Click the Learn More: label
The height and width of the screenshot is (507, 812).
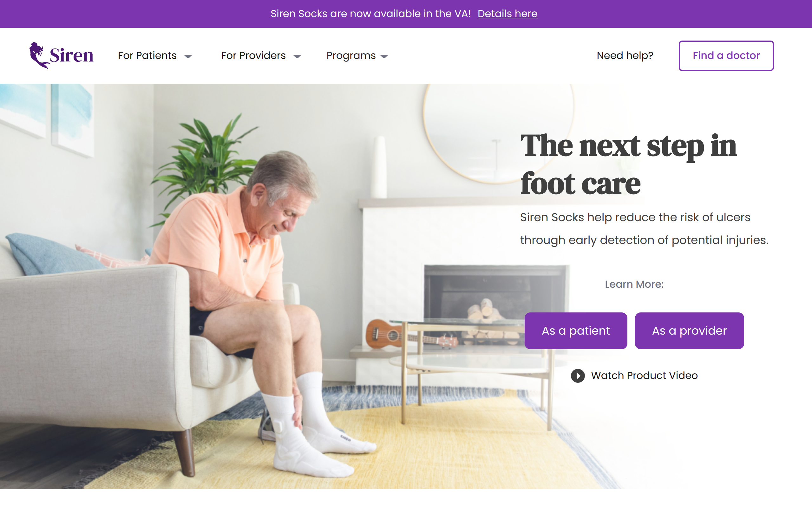(x=634, y=284)
